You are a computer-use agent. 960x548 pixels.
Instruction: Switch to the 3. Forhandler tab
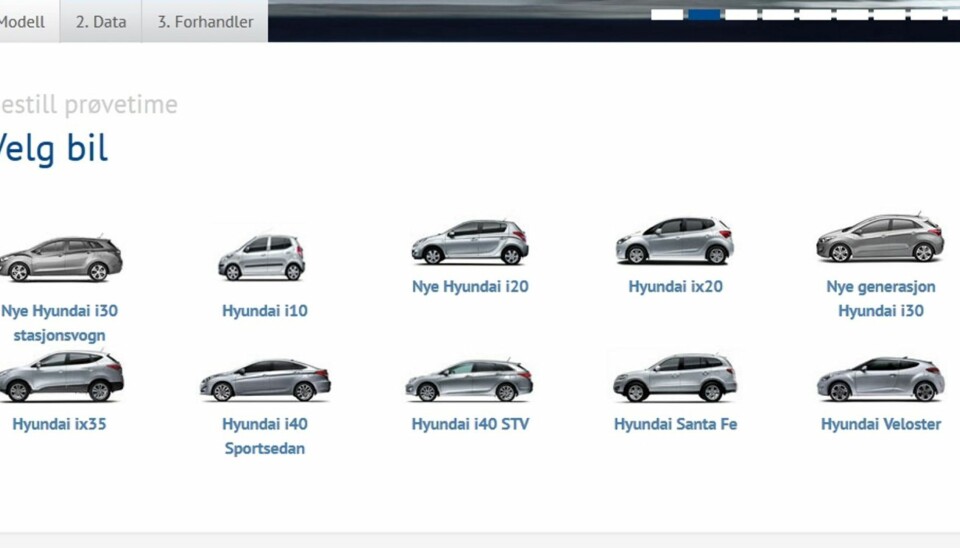pyautogui.click(x=205, y=21)
